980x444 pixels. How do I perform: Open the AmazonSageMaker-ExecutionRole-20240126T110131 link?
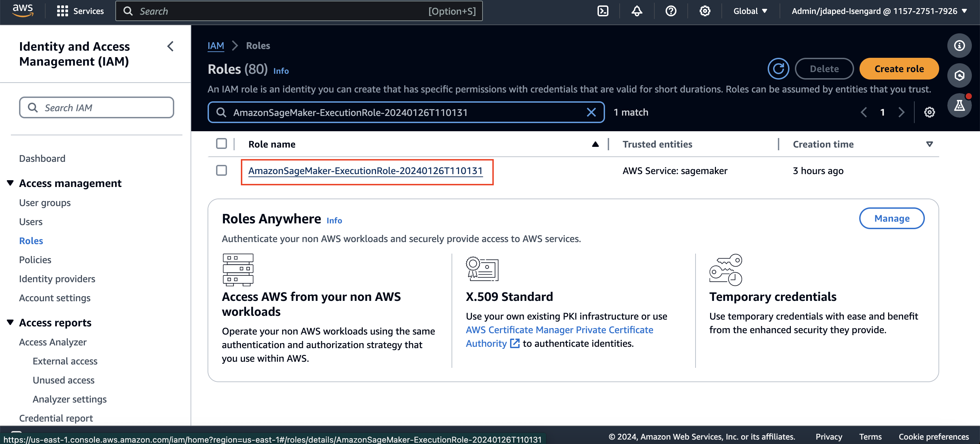click(x=365, y=171)
